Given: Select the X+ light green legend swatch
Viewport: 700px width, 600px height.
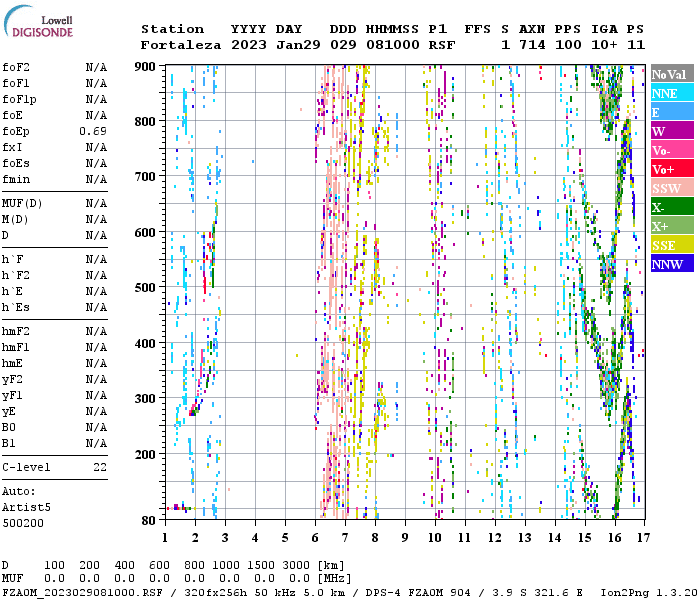Looking at the screenshot, I should (x=672, y=225).
